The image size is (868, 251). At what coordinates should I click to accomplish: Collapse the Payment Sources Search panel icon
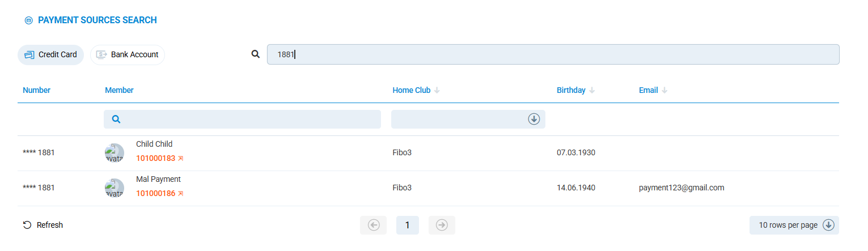click(28, 20)
